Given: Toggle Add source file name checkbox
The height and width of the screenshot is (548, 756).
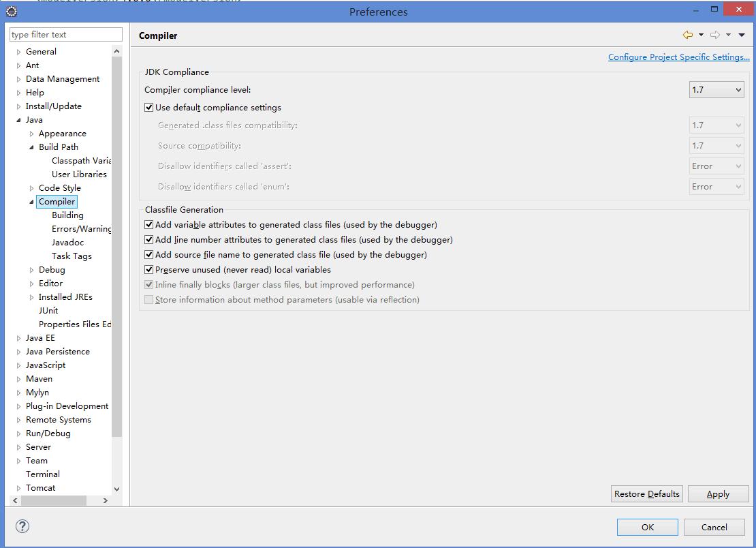Looking at the screenshot, I should [149, 255].
